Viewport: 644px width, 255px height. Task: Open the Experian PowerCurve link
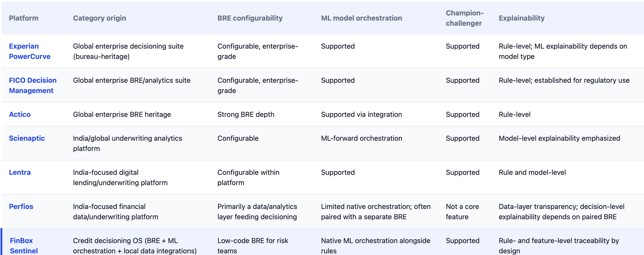(x=29, y=51)
